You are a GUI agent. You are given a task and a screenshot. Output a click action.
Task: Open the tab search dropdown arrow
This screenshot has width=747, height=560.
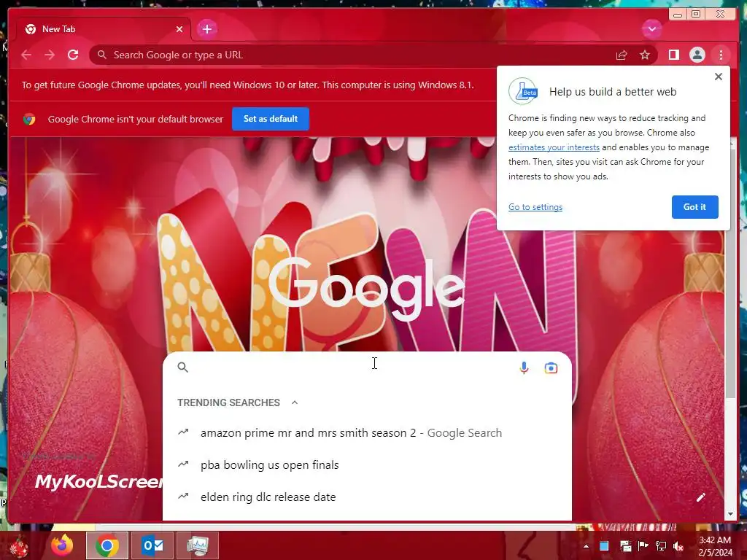pyautogui.click(x=651, y=29)
